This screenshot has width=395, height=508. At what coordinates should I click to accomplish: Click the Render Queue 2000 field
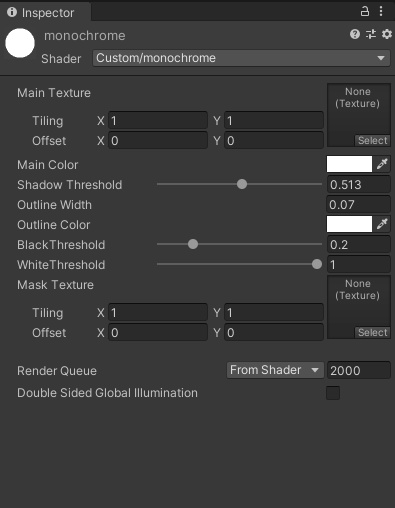358,370
